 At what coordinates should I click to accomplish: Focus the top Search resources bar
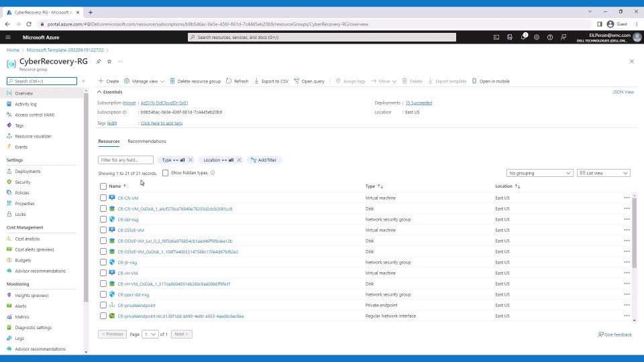pos(322,38)
